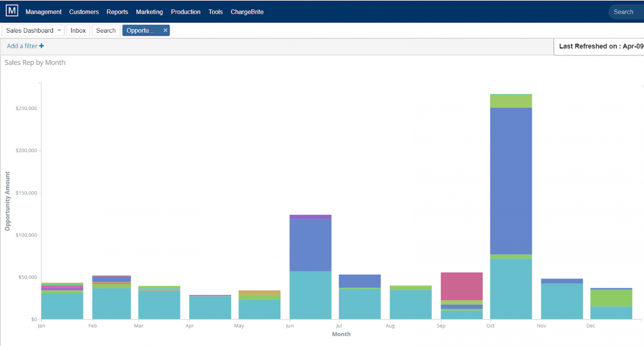Click the plus icon next to Add a filter
Viewport: 644px width, 346px height.
41,46
